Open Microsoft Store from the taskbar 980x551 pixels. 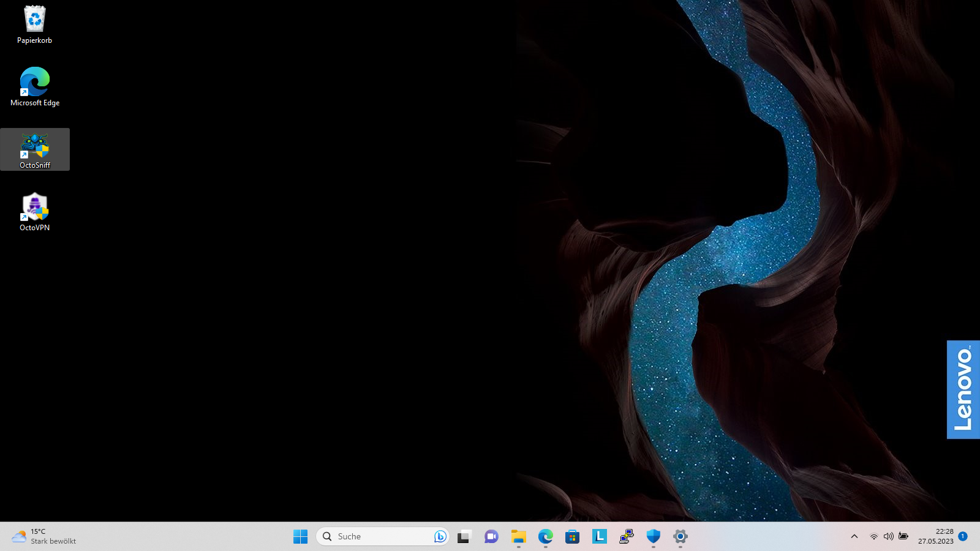(572, 537)
